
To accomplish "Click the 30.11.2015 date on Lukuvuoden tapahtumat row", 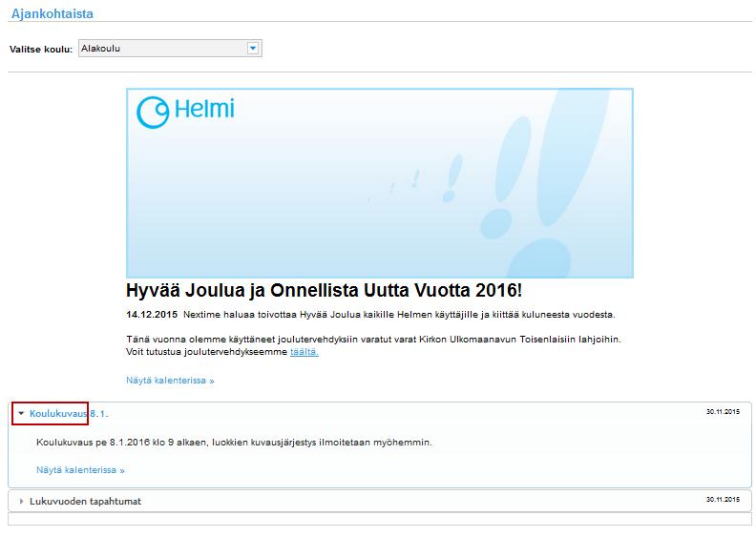I will click(x=723, y=500).
